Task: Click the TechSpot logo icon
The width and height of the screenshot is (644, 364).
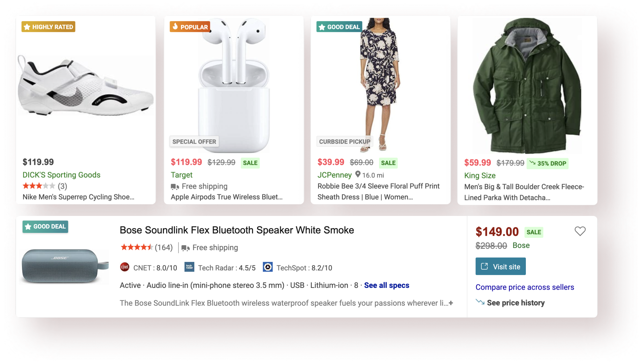Action: click(x=268, y=267)
